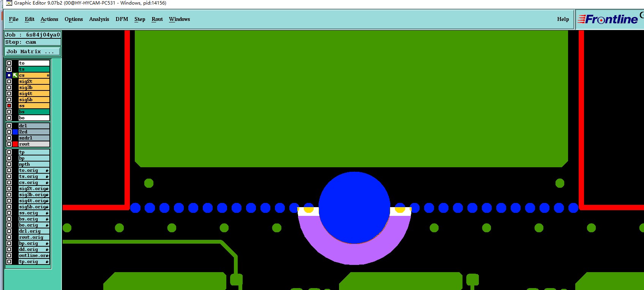
Task: Toggle the highlighted checkbox for layer cs
Action: pyautogui.click(x=9, y=75)
